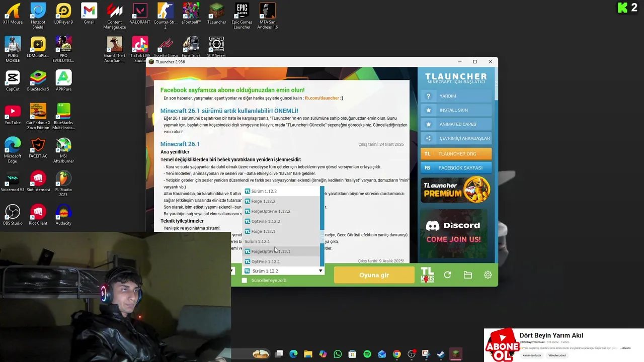Open the Sürüm 1.12.2 version combo box
The image size is (644, 362).
click(x=283, y=271)
